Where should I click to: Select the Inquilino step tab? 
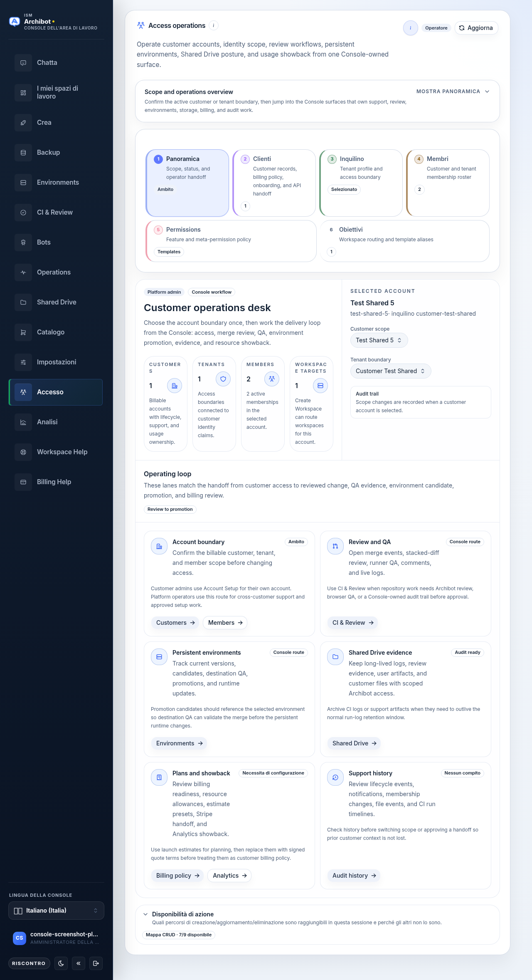pos(361,183)
